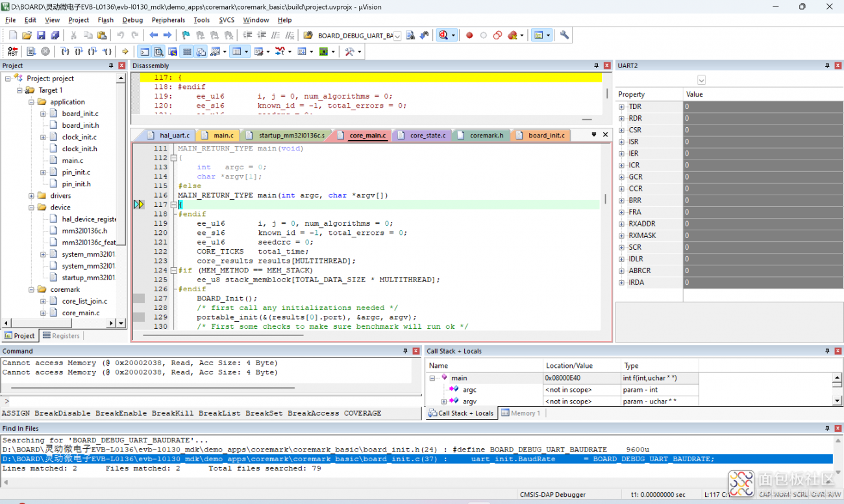Click the Comment selection icon
This screenshot has width=844, height=504.
(275, 35)
